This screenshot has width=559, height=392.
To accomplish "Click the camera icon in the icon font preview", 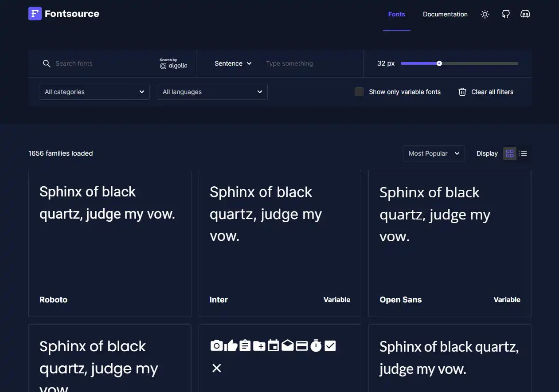I will (x=216, y=346).
